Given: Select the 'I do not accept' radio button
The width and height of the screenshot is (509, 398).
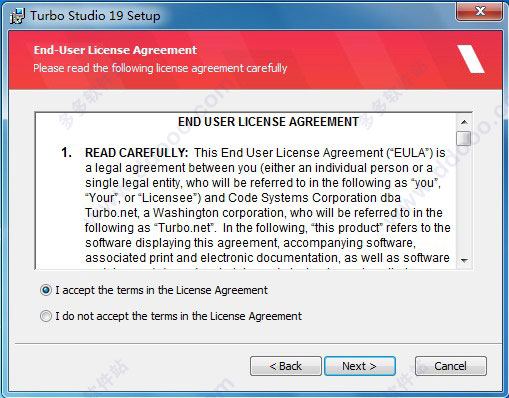Looking at the screenshot, I should [x=46, y=316].
